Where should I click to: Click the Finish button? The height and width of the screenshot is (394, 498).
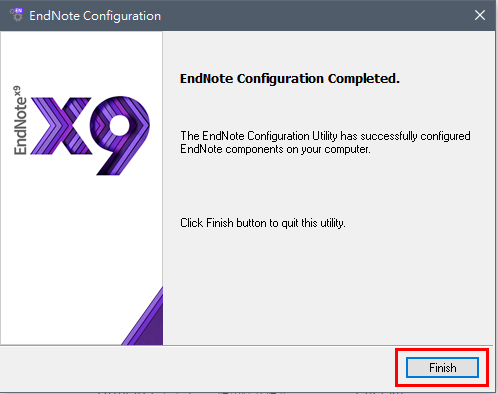(x=442, y=368)
